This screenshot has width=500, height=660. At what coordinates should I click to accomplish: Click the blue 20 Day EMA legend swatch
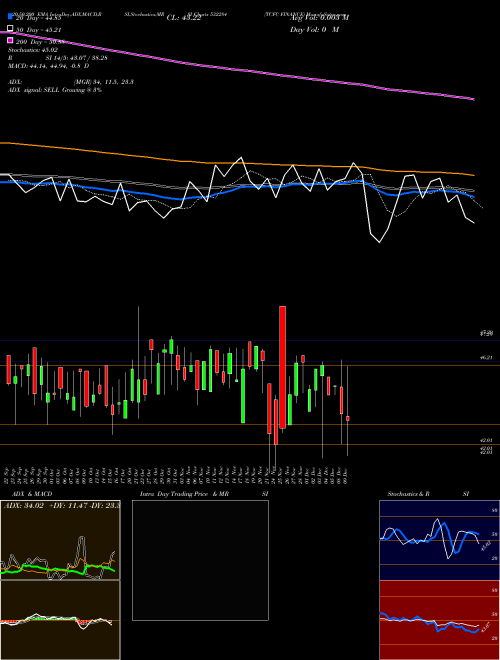[x=11, y=17]
